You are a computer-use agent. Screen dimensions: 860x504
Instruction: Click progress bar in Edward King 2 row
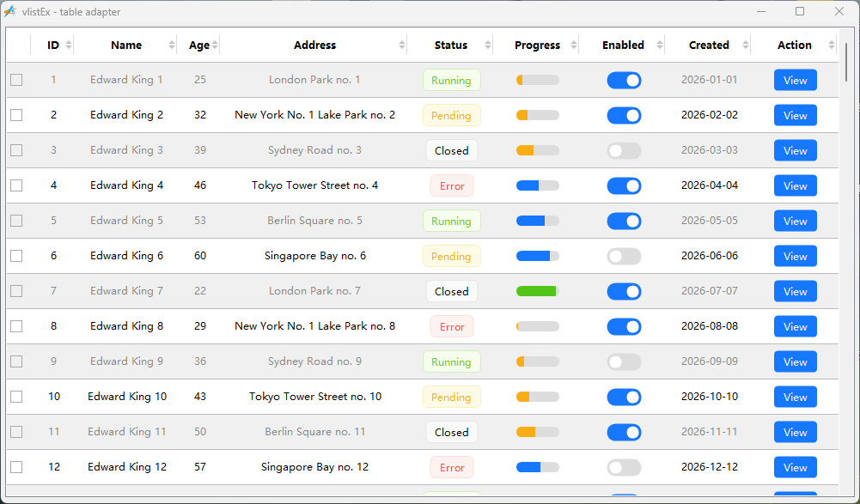click(538, 115)
